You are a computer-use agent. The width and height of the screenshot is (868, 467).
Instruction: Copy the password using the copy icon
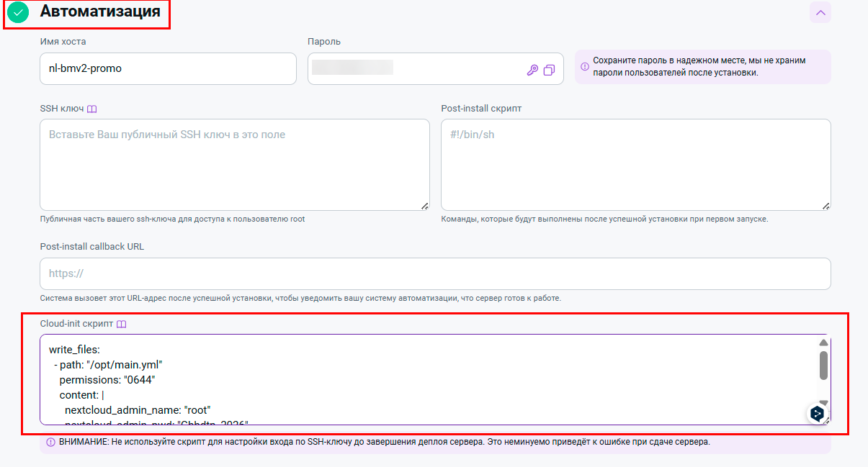click(549, 70)
